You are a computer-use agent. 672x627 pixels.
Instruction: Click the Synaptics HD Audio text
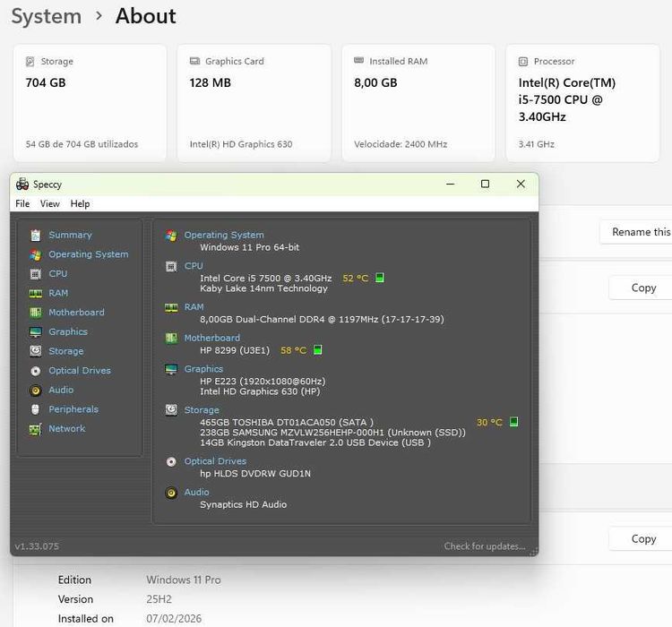243,504
